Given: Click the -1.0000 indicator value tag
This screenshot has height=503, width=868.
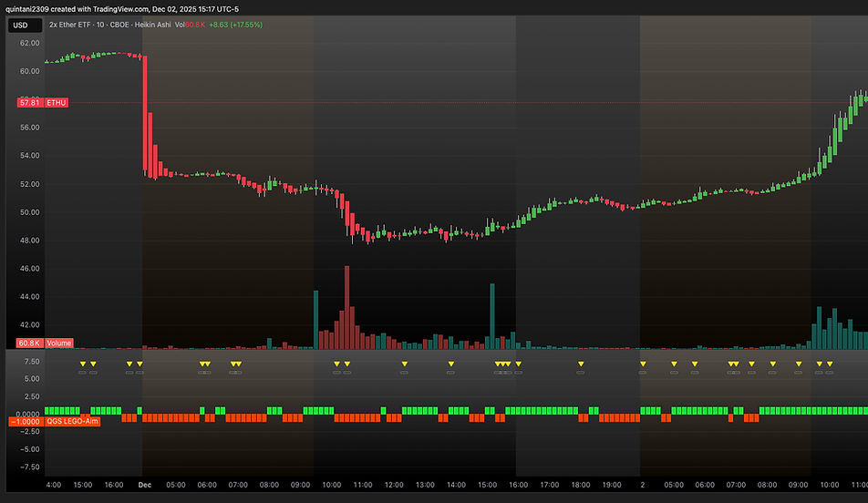Looking at the screenshot, I should click(26, 422).
